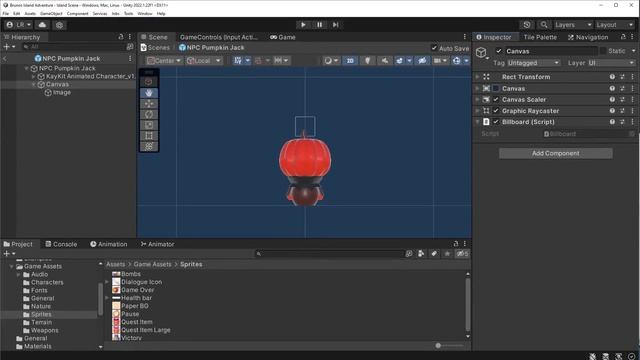640x360 pixels.
Task: Toggle Scene lighting bulb icon
Action: pos(367,60)
